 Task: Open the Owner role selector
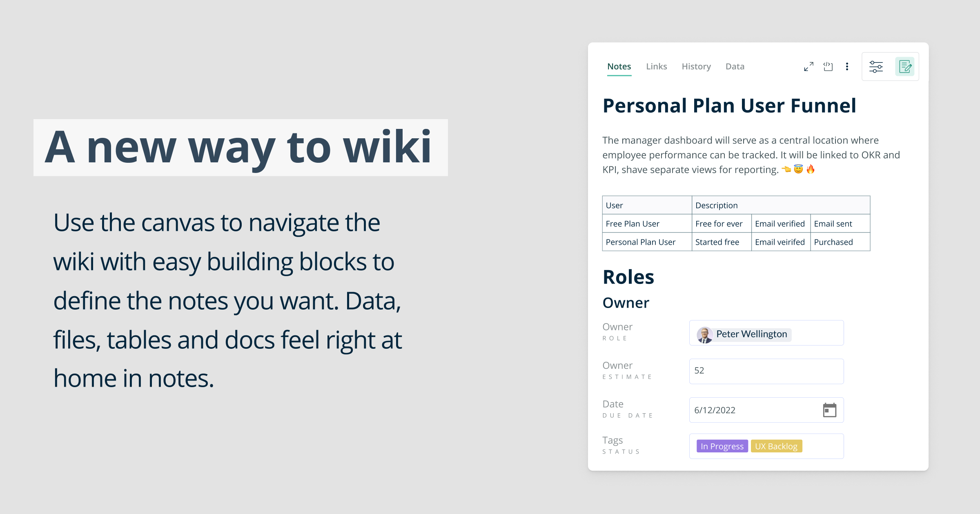[x=766, y=332]
